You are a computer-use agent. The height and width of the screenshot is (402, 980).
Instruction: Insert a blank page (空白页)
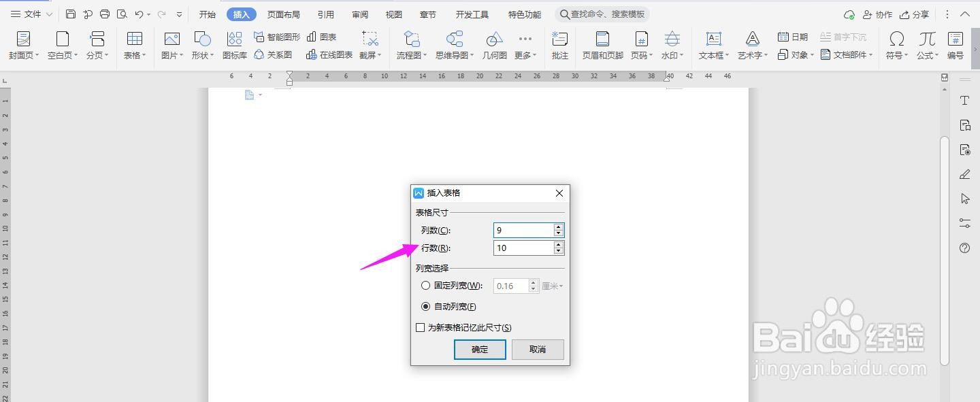coord(63,46)
